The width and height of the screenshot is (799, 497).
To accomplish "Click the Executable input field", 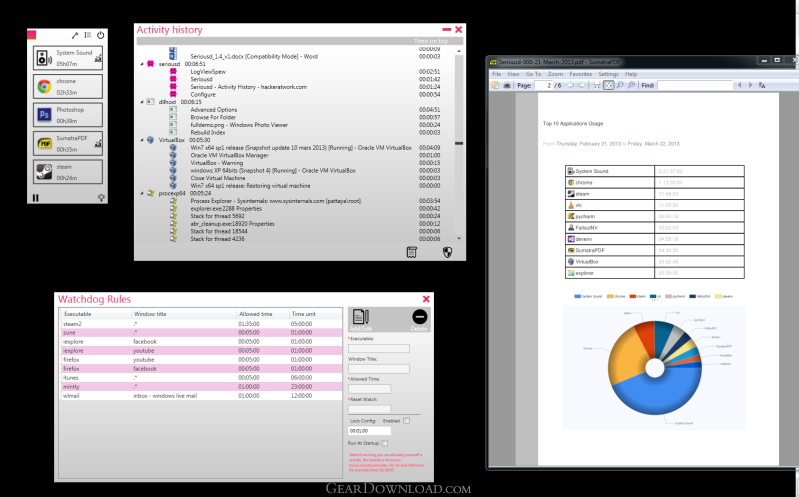I will click(x=379, y=348).
